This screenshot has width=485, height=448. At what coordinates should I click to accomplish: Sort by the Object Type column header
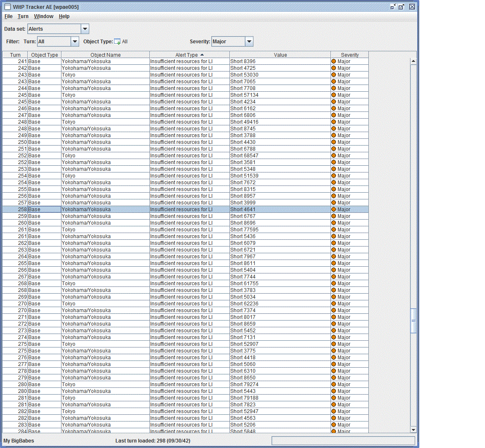click(x=45, y=55)
